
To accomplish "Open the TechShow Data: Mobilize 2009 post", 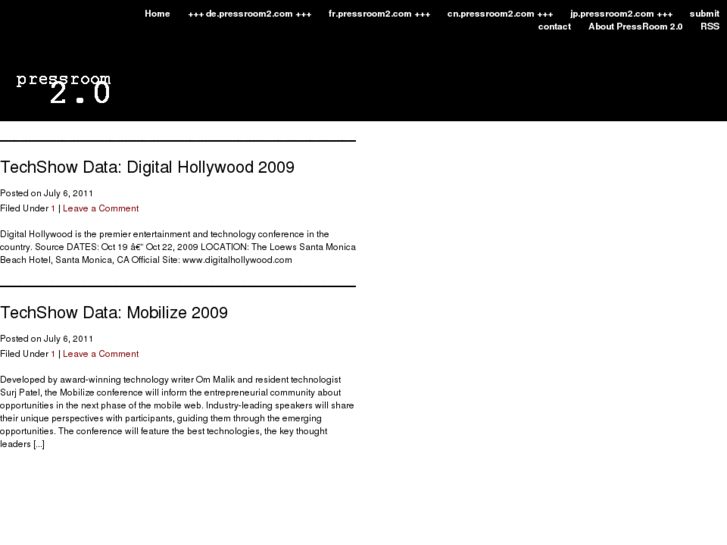I will click(114, 313).
